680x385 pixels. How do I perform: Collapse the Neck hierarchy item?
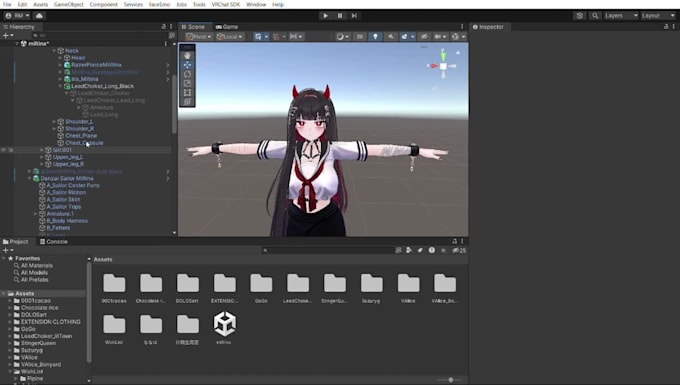tap(54, 51)
